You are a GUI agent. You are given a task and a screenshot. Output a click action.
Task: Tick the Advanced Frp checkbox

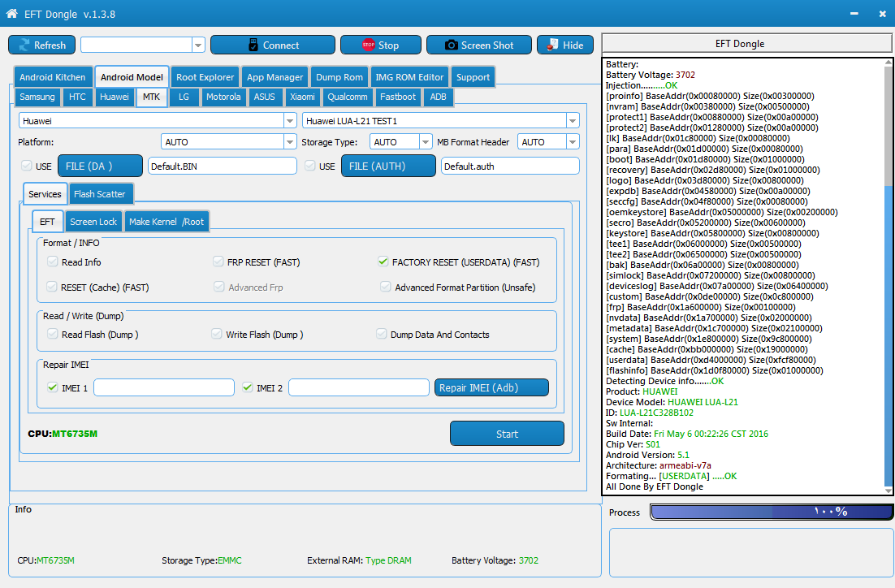(219, 287)
